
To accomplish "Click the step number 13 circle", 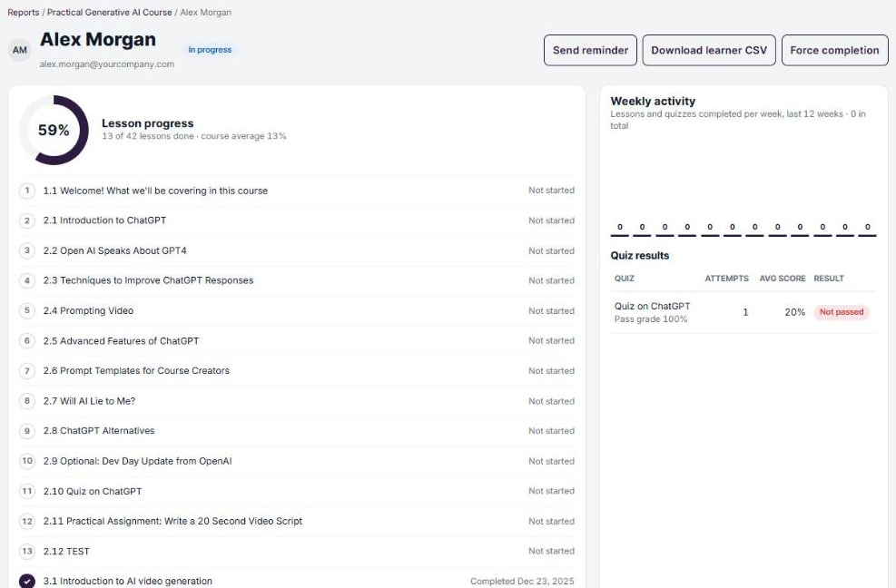I will (x=27, y=552).
